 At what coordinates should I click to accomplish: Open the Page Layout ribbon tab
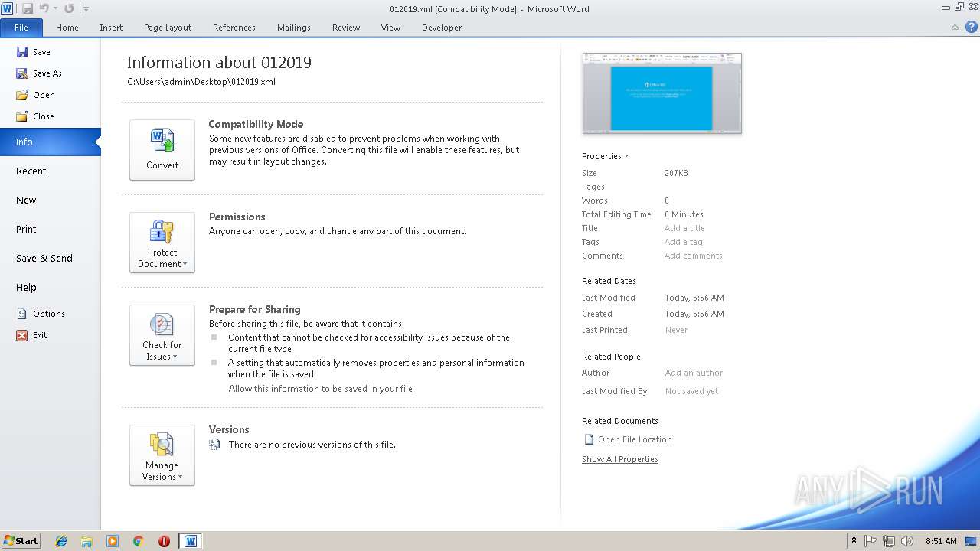click(168, 28)
